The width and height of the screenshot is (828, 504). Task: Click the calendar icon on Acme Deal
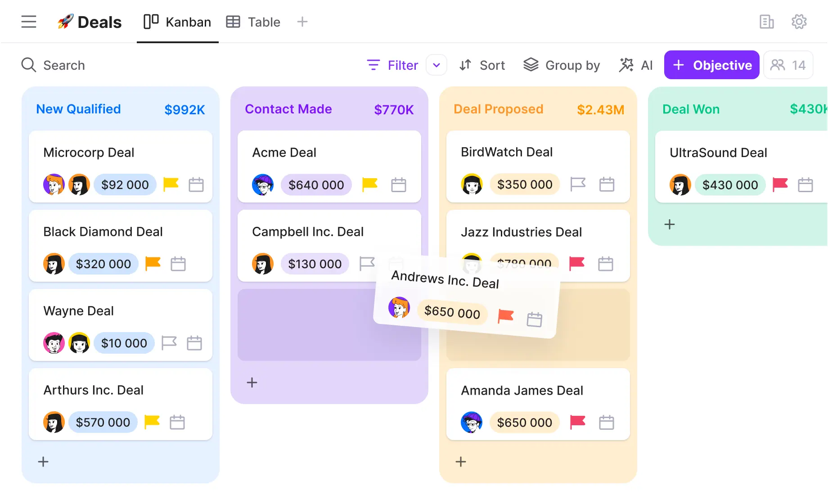pos(398,184)
